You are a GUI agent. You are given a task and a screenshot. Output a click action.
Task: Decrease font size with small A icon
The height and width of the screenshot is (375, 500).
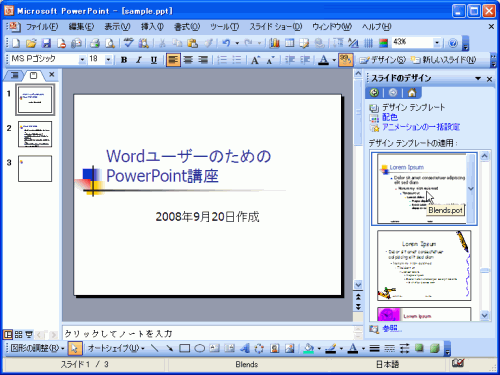270,60
